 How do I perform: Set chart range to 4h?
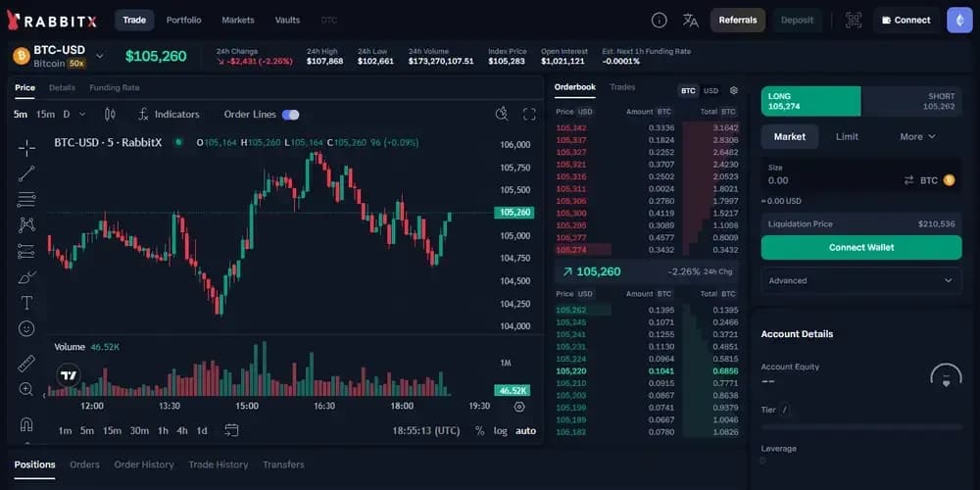click(182, 430)
